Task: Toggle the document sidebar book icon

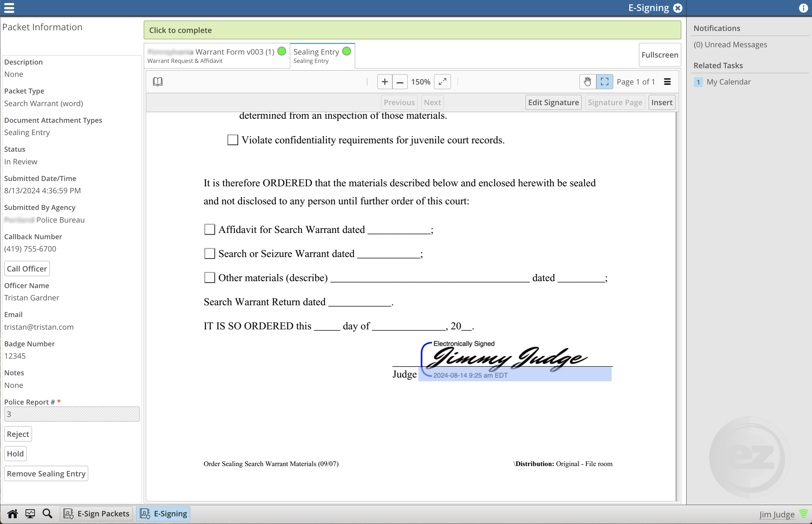Action: [x=157, y=82]
